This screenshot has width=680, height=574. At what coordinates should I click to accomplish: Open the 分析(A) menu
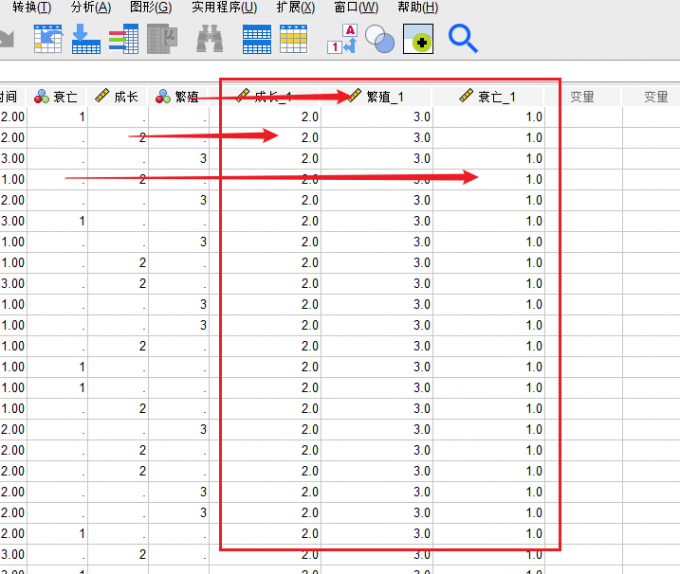pyautogui.click(x=91, y=7)
